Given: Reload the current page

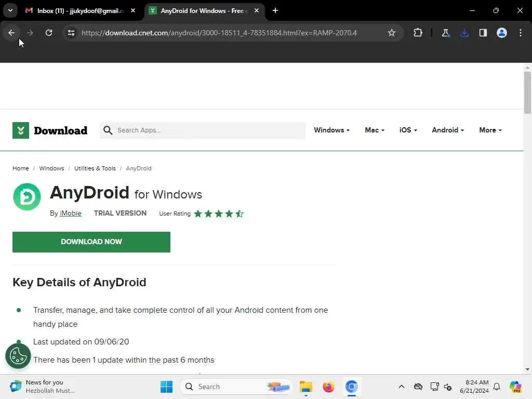Looking at the screenshot, I should pos(49,33).
